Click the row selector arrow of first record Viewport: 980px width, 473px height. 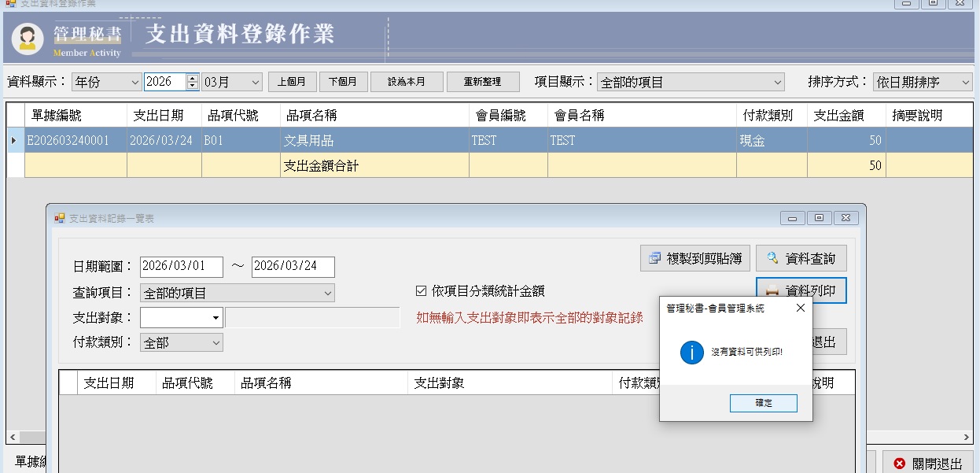pyautogui.click(x=15, y=141)
